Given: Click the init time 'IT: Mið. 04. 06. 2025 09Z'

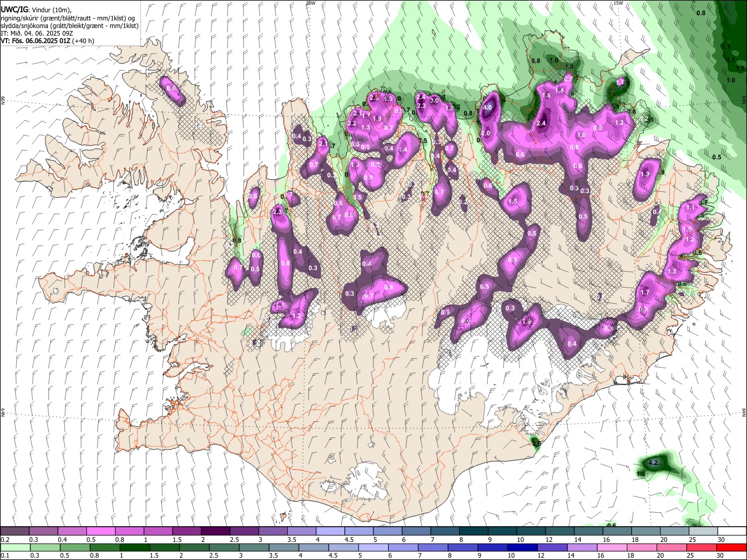Looking at the screenshot, I should pyautogui.click(x=36, y=33).
